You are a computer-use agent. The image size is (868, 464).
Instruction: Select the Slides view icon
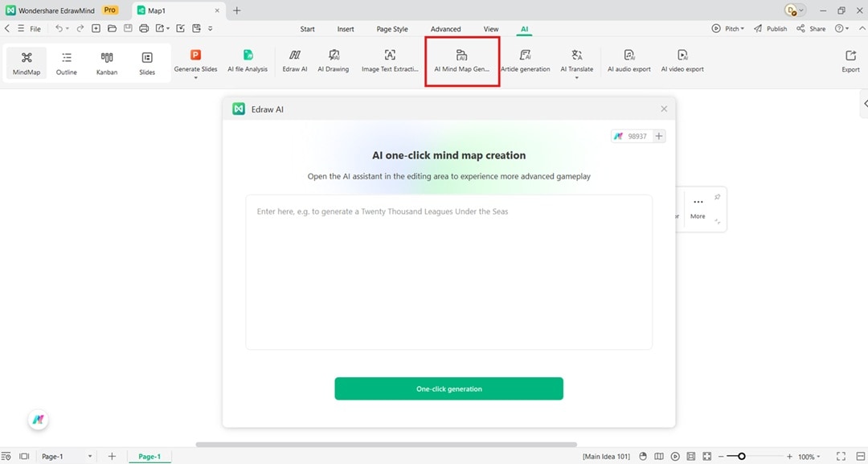pyautogui.click(x=147, y=62)
